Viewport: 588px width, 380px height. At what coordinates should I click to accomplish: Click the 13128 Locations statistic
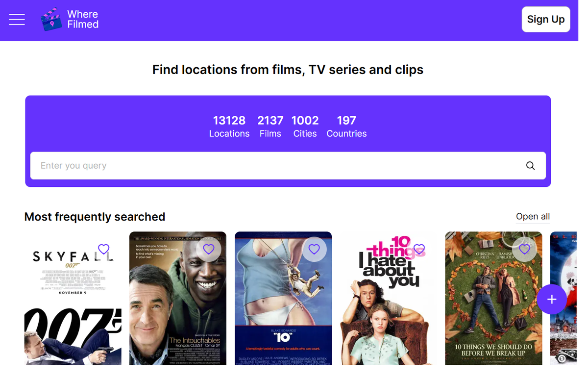pyautogui.click(x=229, y=127)
